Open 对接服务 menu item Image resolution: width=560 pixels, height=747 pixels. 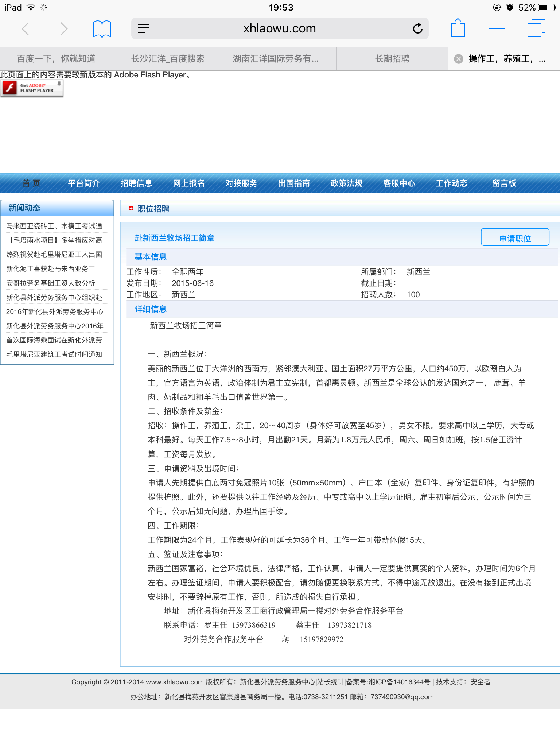click(241, 183)
